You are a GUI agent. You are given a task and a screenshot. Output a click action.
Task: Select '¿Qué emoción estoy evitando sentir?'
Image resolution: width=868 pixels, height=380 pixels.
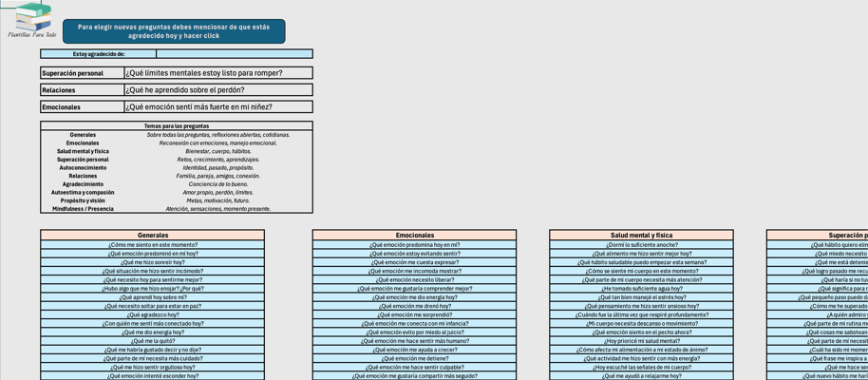pos(415,254)
